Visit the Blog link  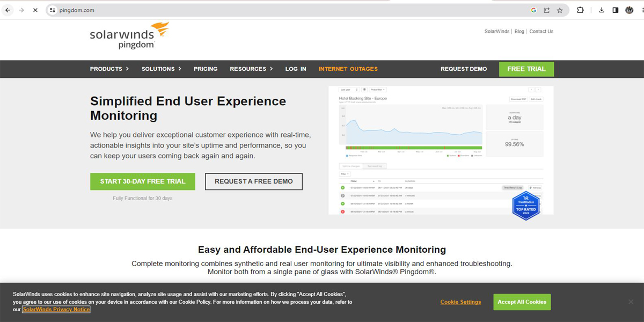tap(519, 31)
